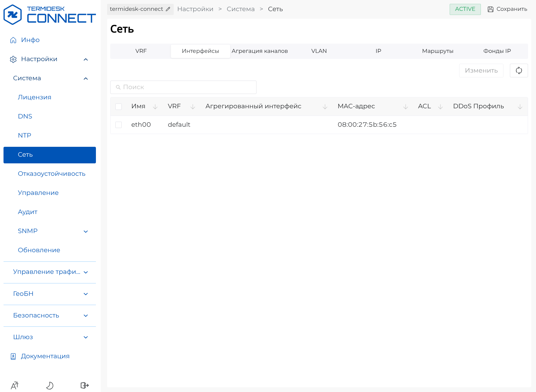Expand the SNMP submenu
This screenshot has width=536, height=392.
[85, 231]
